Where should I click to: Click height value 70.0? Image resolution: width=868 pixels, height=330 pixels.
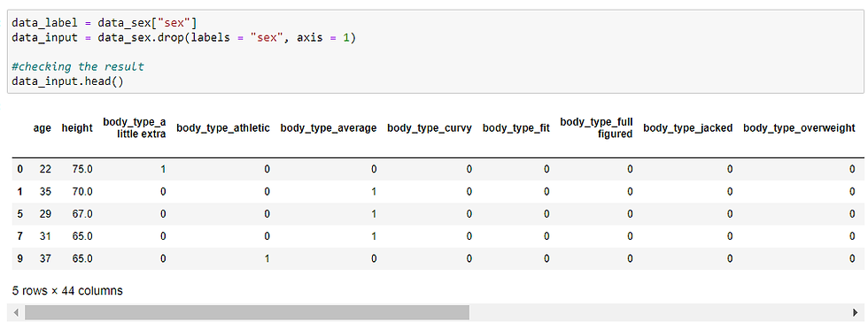click(81, 192)
